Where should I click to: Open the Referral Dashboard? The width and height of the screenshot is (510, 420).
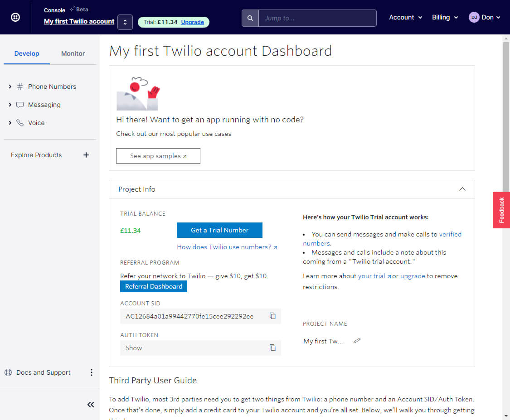[x=154, y=286]
